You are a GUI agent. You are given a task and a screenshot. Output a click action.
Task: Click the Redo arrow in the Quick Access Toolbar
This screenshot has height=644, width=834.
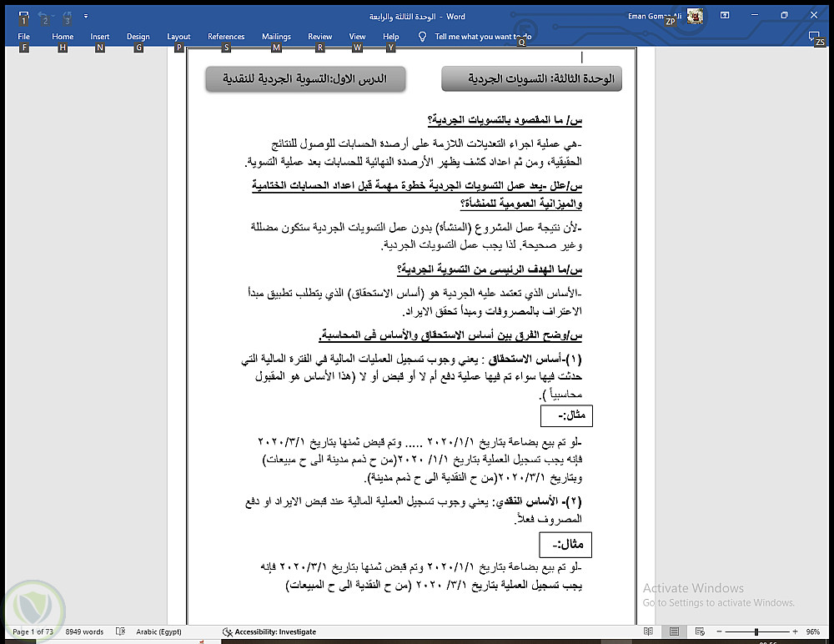(67, 17)
